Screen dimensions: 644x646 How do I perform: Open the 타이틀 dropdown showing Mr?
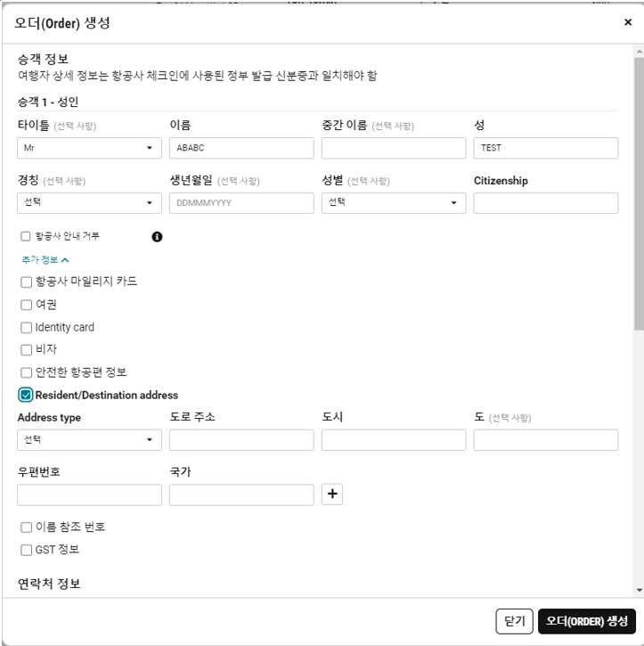(x=89, y=148)
